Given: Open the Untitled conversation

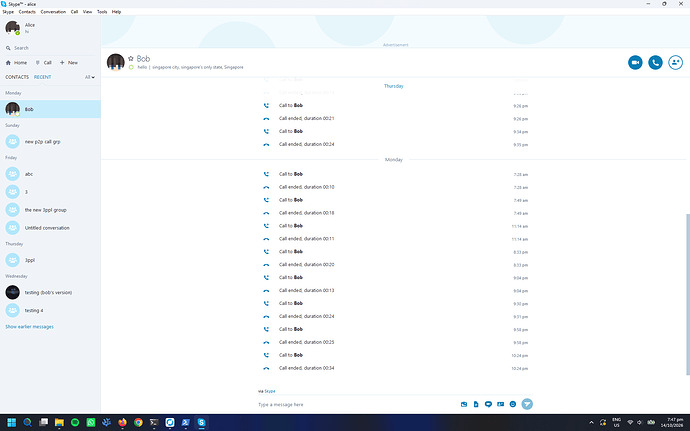Looking at the screenshot, I should point(50,228).
